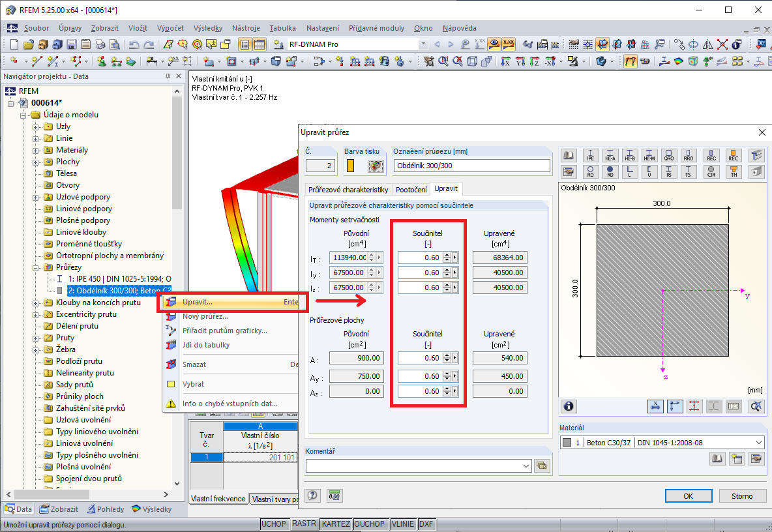Open the Výpočet menu
Image resolution: width=772 pixels, height=532 pixels.
pyautogui.click(x=170, y=28)
